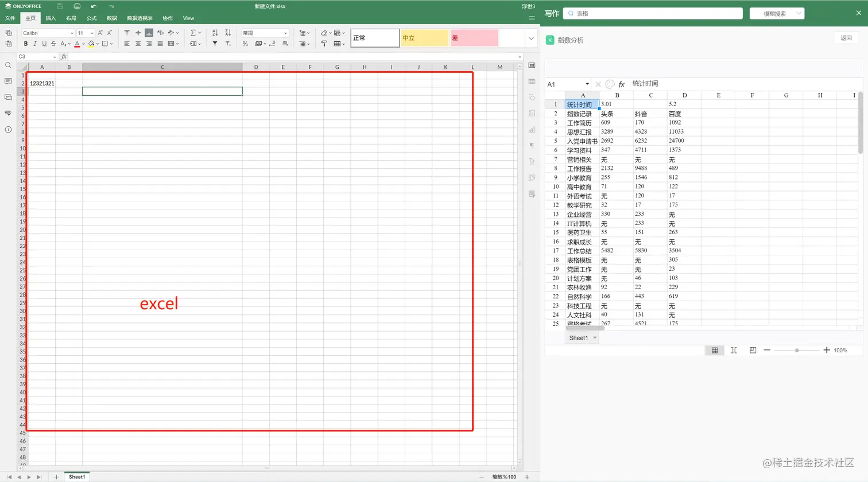
Task: Apply the 中立 cell style
Action: pos(425,38)
